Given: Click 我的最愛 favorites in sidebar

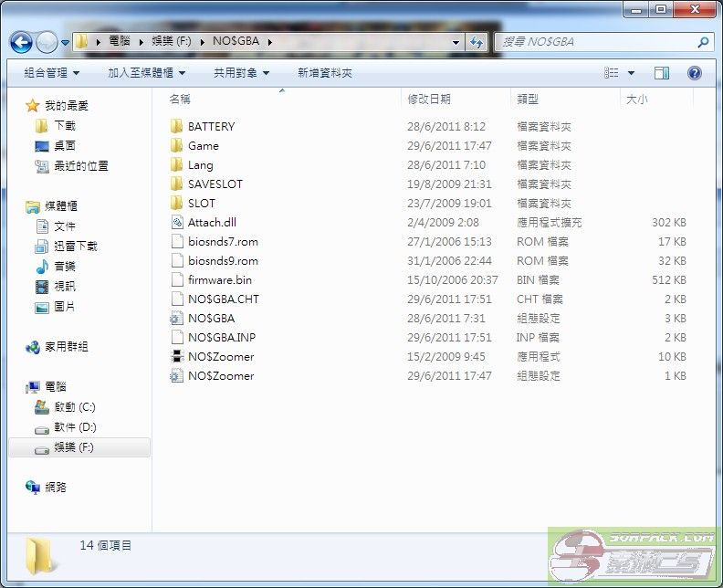Looking at the screenshot, I should [x=67, y=106].
